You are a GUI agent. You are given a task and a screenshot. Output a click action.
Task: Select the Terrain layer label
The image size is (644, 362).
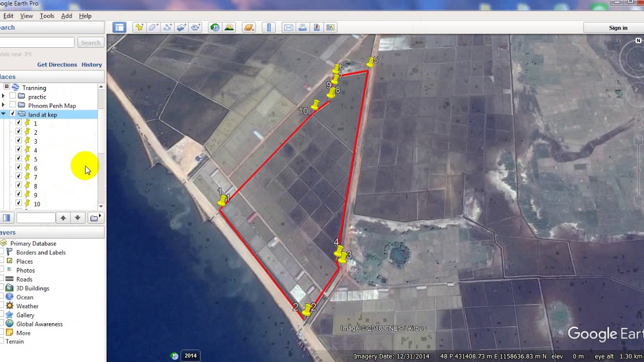pyautogui.click(x=15, y=341)
